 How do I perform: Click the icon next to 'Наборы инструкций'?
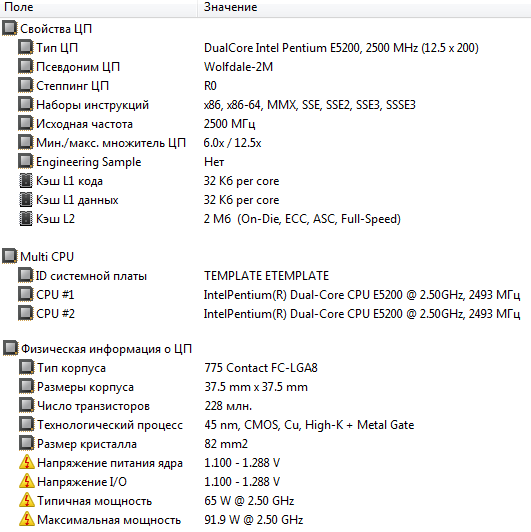pos(25,104)
